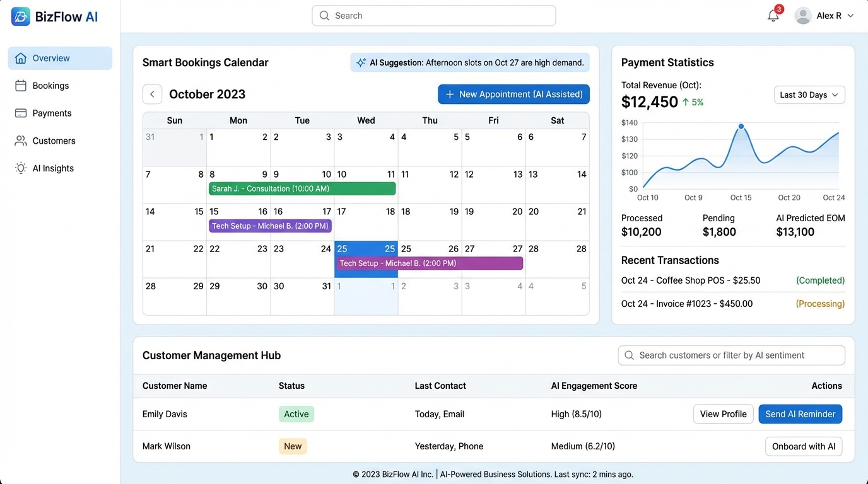The image size is (868, 484).
Task: Click the AI sparkle icon on the suggestion banner
Action: click(361, 62)
